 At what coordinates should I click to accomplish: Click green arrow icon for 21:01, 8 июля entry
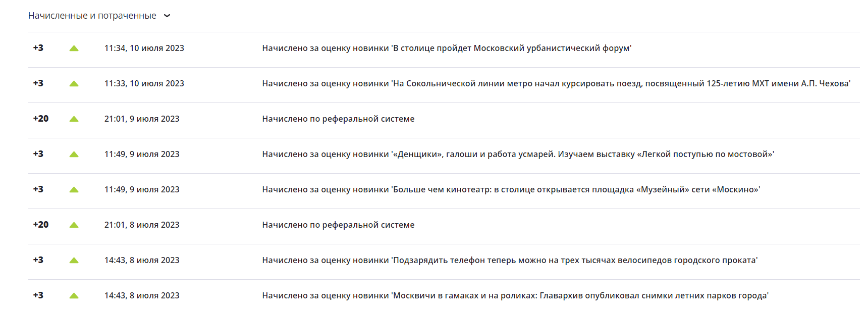74,225
